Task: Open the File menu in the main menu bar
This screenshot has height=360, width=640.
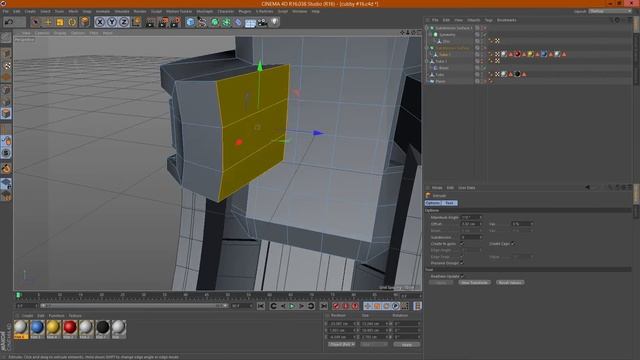Action: point(6,11)
